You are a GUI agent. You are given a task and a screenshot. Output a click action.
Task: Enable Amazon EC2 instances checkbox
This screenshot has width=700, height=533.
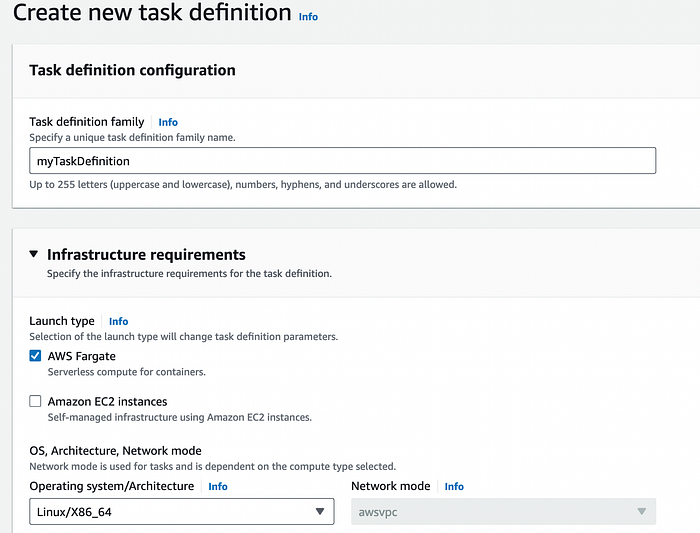36,401
